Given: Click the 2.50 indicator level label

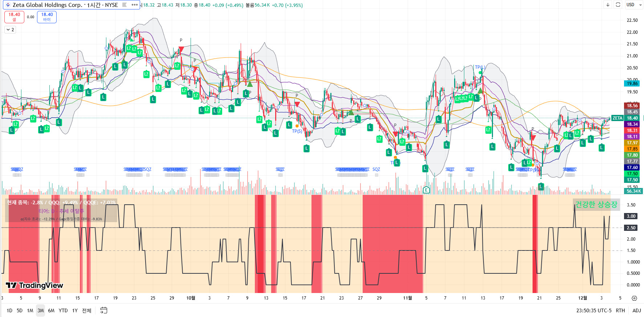Looking at the screenshot, I should tap(631, 228).
